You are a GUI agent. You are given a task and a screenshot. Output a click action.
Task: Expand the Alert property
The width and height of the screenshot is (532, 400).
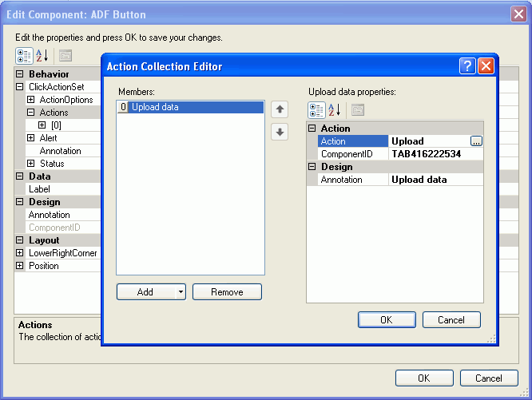tap(30, 137)
